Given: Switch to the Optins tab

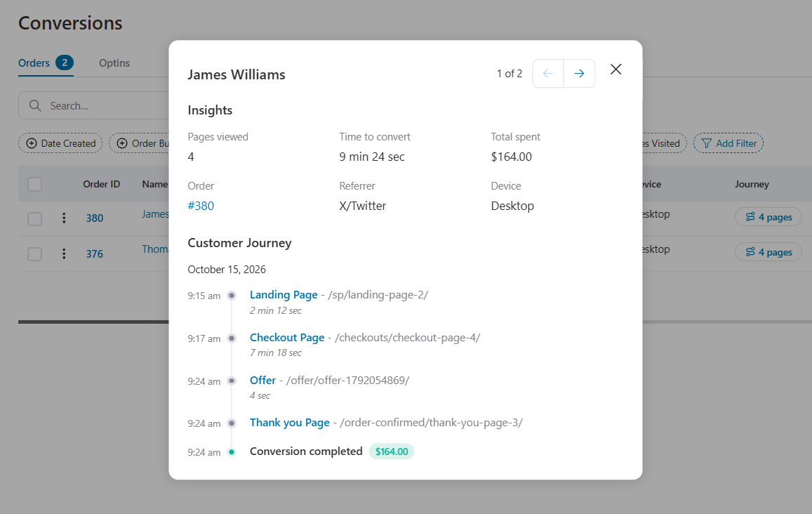Looking at the screenshot, I should pyautogui.click(x=114, y=63).
